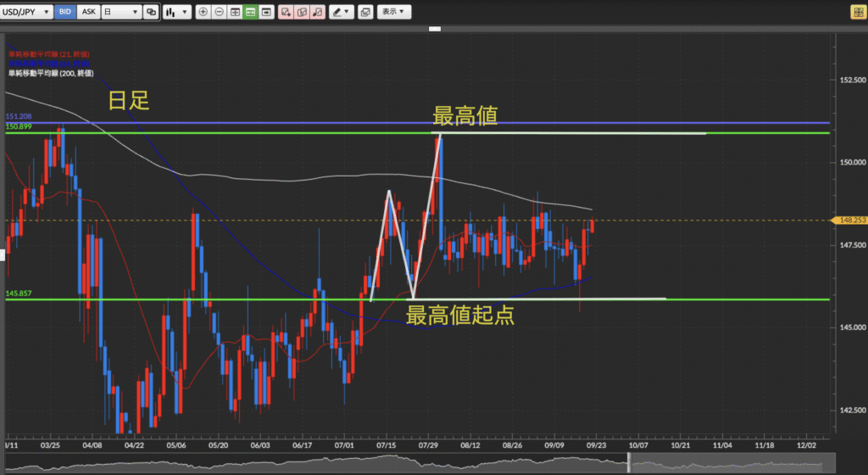Open the 表示 display menu
This screenshot has width=868, height=475.
(393, 13)
